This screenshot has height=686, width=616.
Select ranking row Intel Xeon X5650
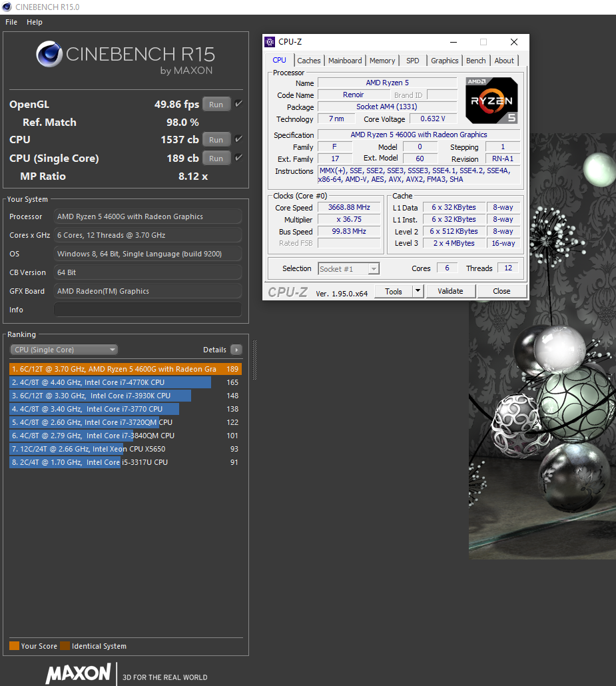pyautogui.click(x=126, y=449)
